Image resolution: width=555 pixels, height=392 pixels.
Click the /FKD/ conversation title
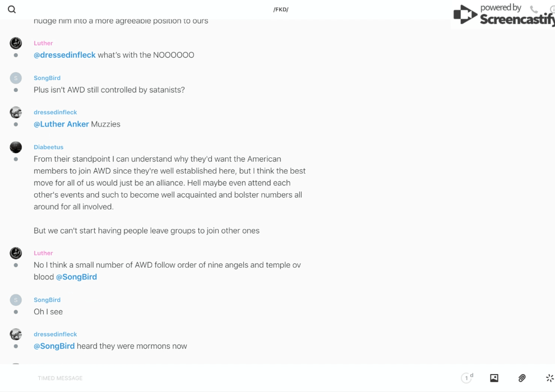281,10
